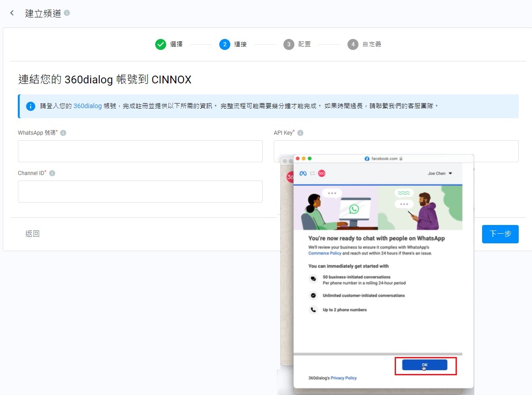Select the completed 選擇 step checkmark
Viewport: 532px width, 395px height.
click(161, 44)
